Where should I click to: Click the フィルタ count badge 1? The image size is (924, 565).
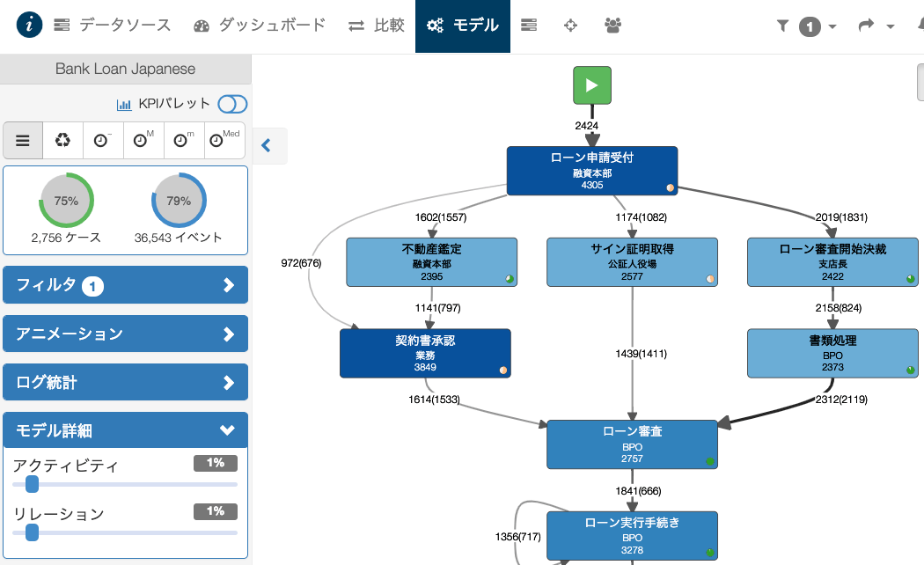click(92, 286)
